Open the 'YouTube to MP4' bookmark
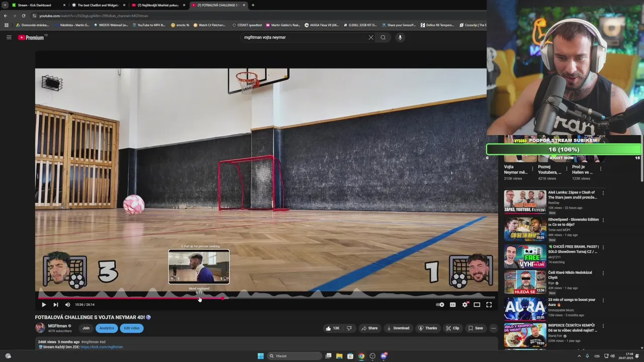Image resolution: width=644 pixels, height=362 pixels. [x=149, y=25]
